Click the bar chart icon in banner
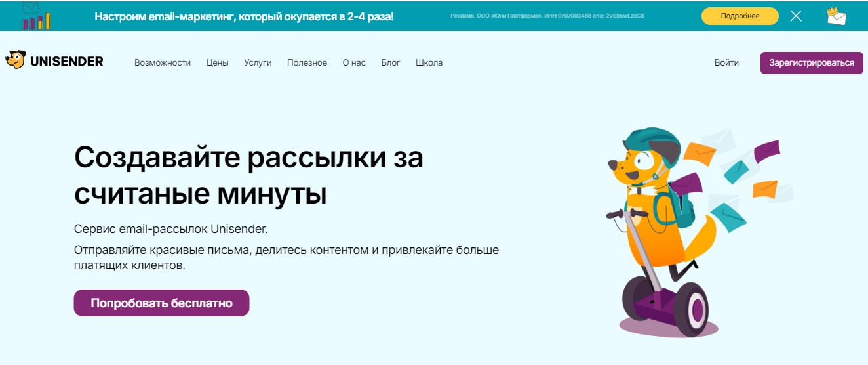 click(x=36, y=17)
